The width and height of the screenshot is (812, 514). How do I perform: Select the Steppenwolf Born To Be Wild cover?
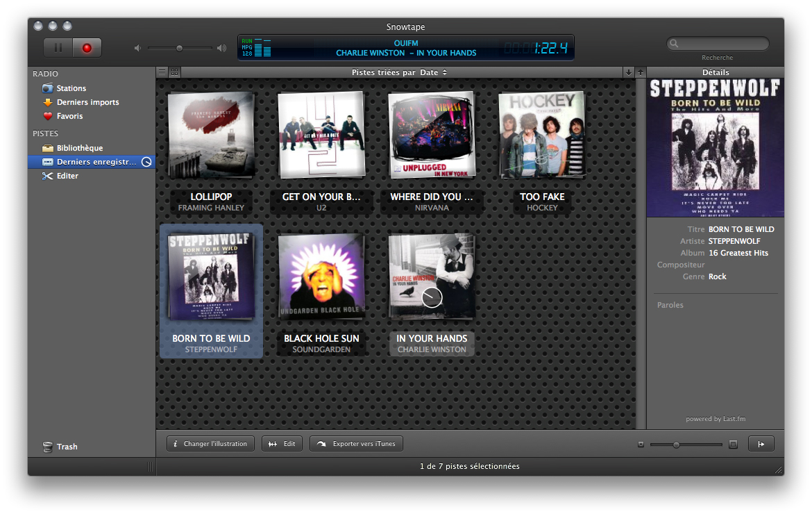point(211,276)
